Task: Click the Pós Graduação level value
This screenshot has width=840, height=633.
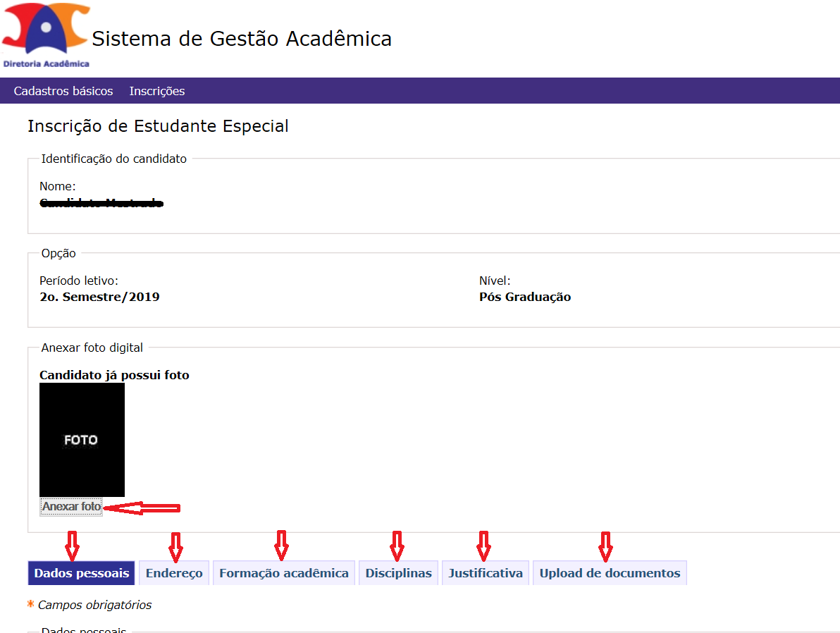Action: coord(525,297)
